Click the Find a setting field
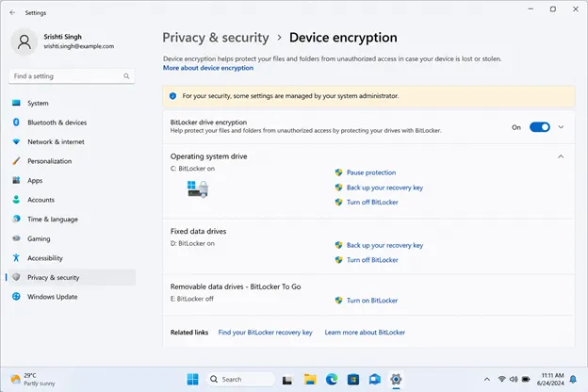Screen dimensions: 588x392 (x=72, y=76)
